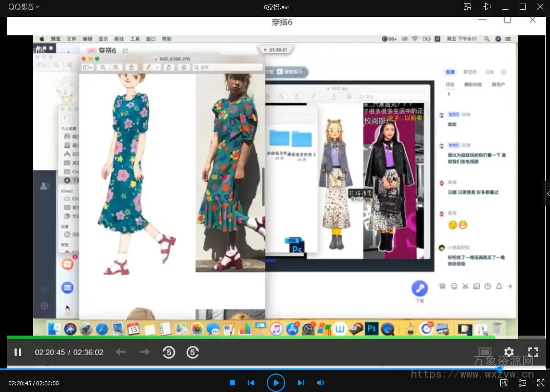The image size is (550, 392).
Task: Open the embedded player settings gear
Action: [x=508, y=352]
